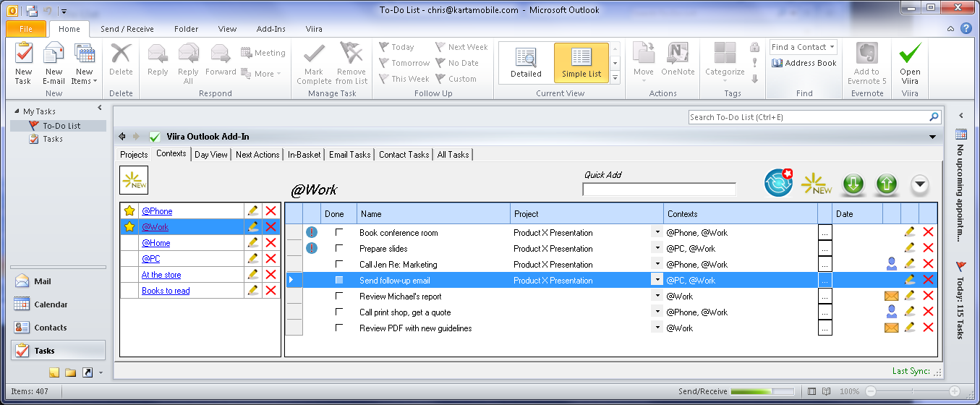Click Mark Complete in Manage Task group
The width and height of the screenshot is (980, 405).
point(314,64)
